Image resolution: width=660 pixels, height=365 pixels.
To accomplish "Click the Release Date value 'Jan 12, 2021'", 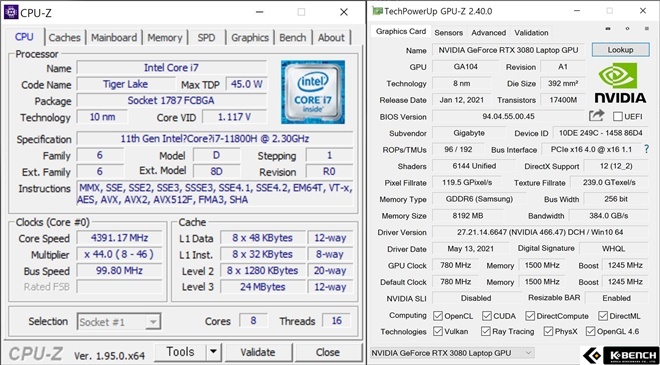I will pos(461,100).
